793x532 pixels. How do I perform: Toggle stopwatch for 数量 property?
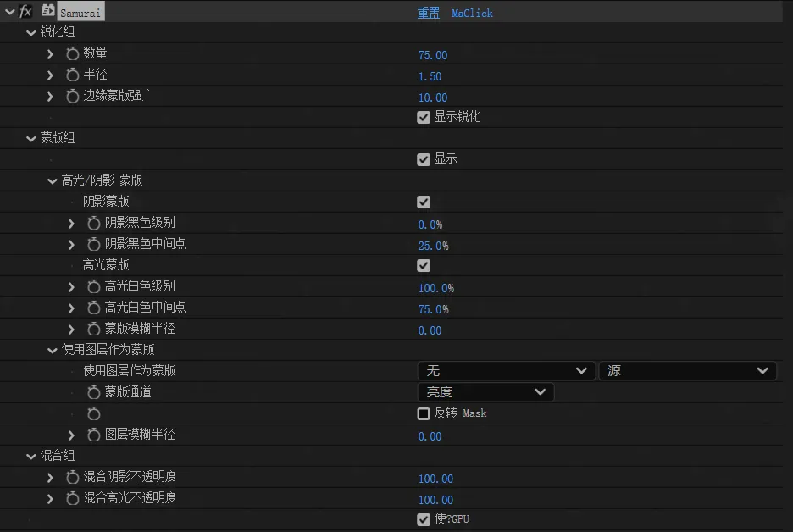(73, 54)
